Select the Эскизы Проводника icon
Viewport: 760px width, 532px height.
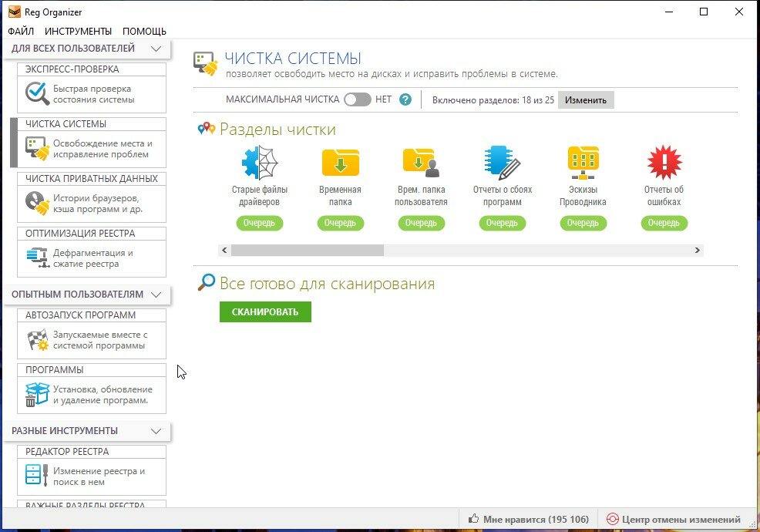tap(583, 163)
